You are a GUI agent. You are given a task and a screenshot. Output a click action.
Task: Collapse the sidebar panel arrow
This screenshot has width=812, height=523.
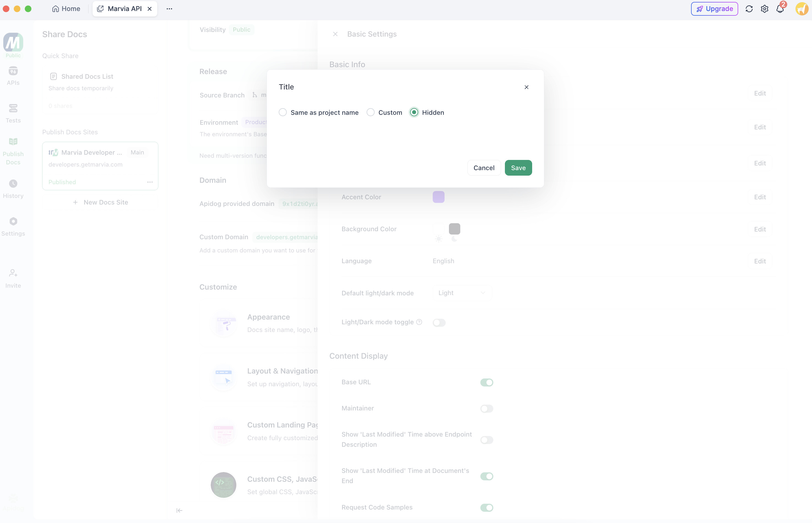pos(179,510)
